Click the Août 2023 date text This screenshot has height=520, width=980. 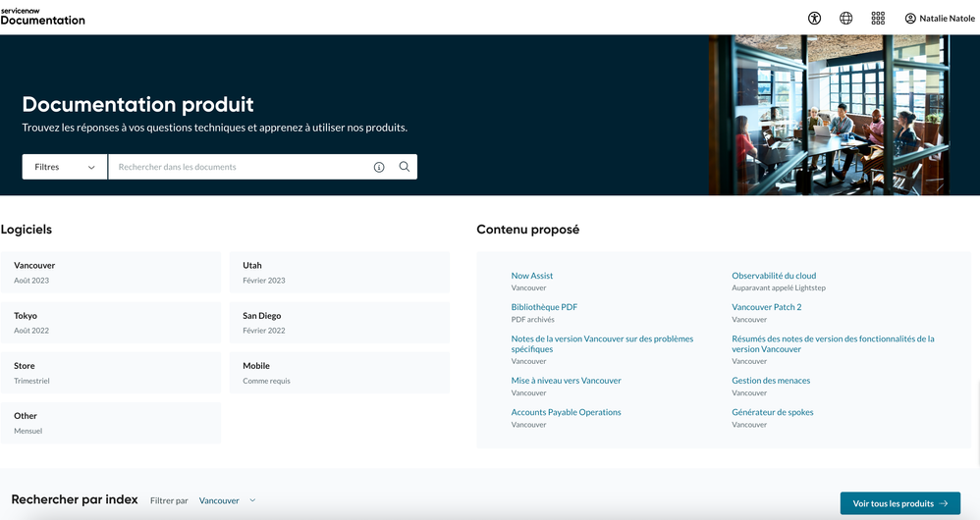point(31,281)
